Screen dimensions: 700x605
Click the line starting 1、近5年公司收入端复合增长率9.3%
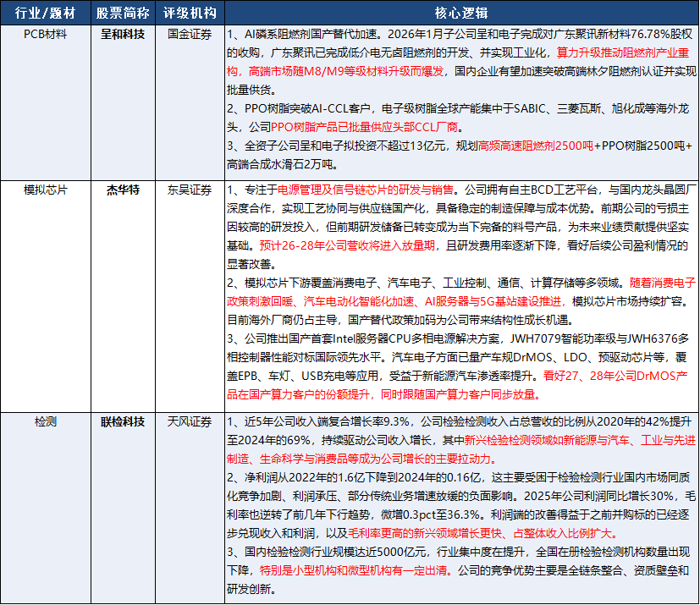[460, 421]
